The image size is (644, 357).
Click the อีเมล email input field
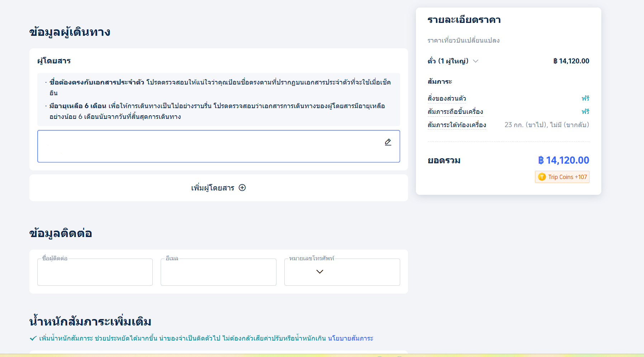tap(218, 272)
